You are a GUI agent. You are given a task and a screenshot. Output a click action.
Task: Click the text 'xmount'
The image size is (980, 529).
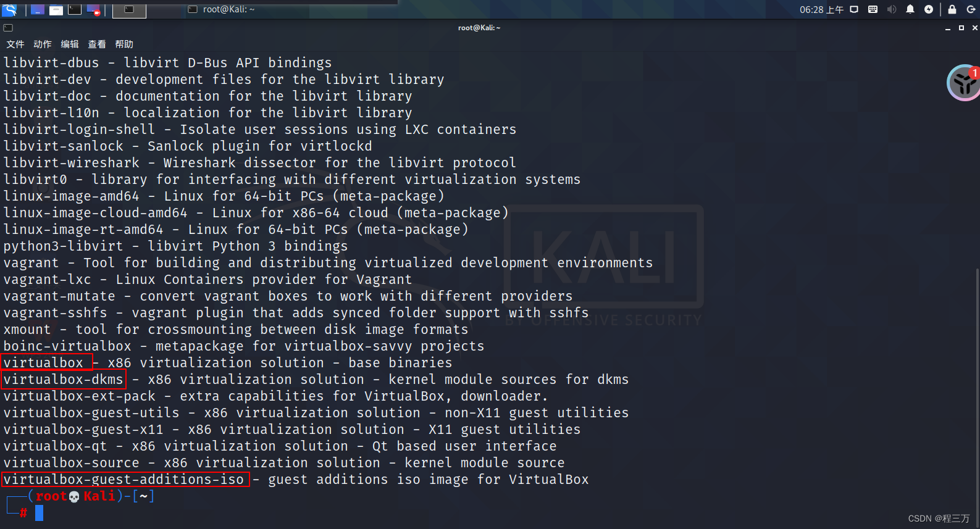pos(27,329)
